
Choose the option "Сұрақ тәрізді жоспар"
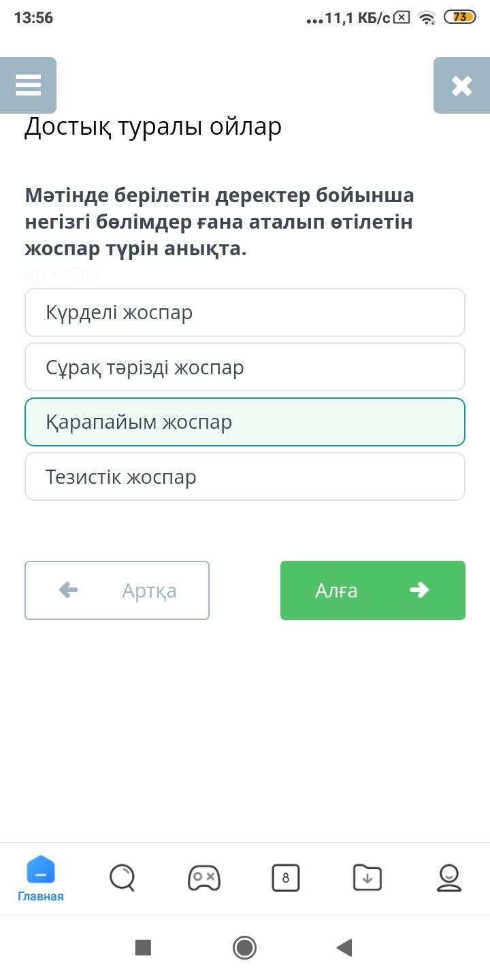245,367
